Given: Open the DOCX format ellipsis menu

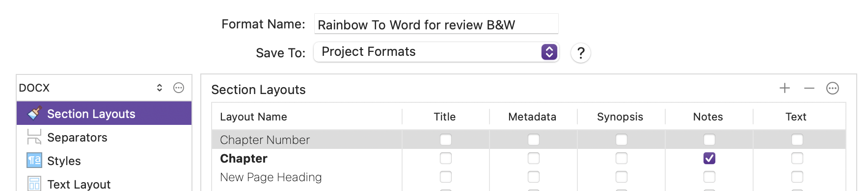Looking at the screenshot, I should tap(179, 88).
